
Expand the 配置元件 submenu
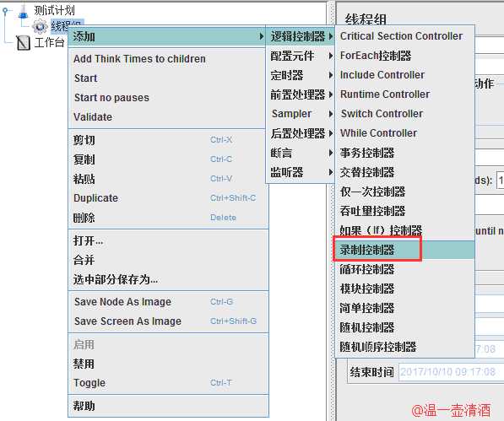301,56
